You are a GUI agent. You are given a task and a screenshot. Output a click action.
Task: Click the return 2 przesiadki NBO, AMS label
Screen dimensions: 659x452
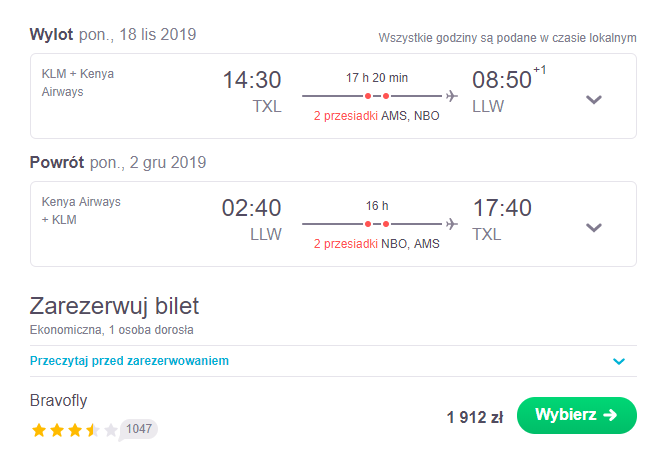coord(377,244)
